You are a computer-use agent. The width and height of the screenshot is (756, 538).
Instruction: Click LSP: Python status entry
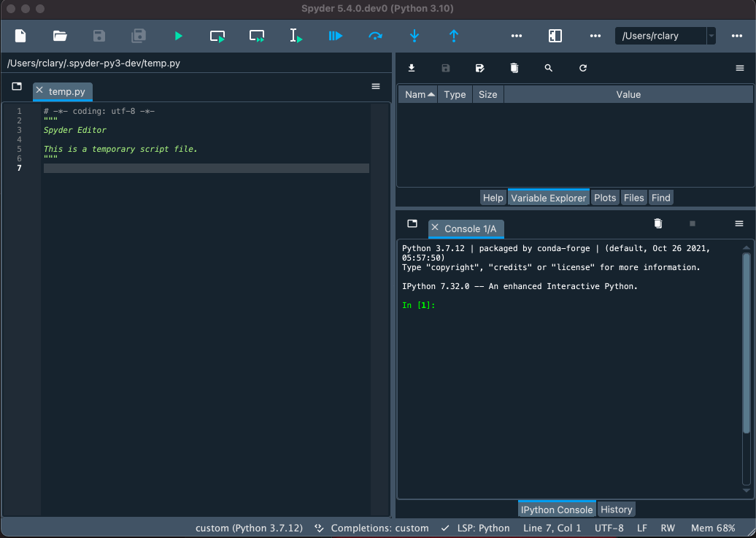click(x=475, y=529)
